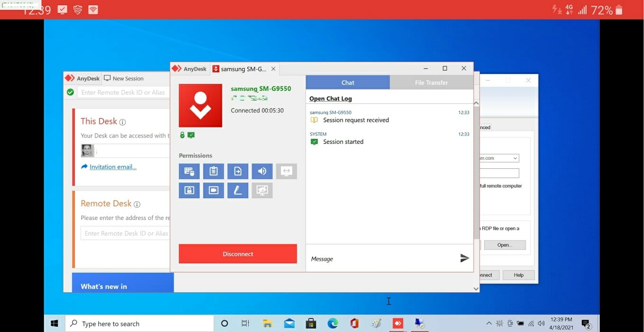
Task: Open Cortana from the taskbar
Action: coord(224,323)
